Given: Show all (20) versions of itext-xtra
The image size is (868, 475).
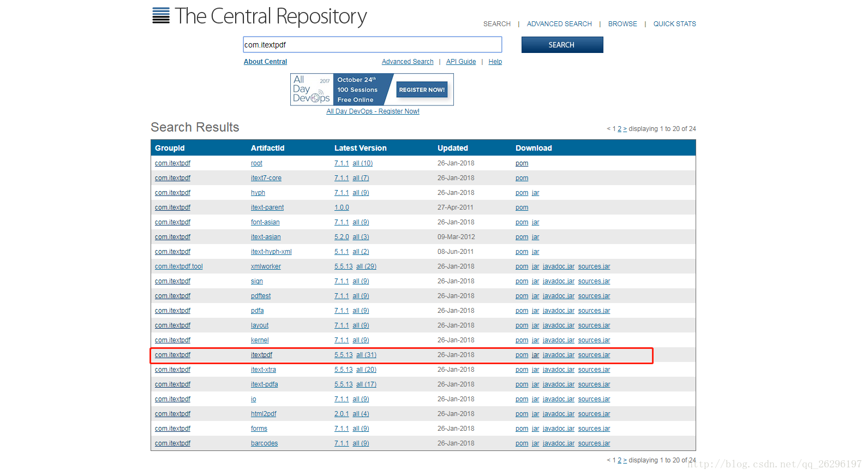Looking at the screenshot, I should click(366, 370).
